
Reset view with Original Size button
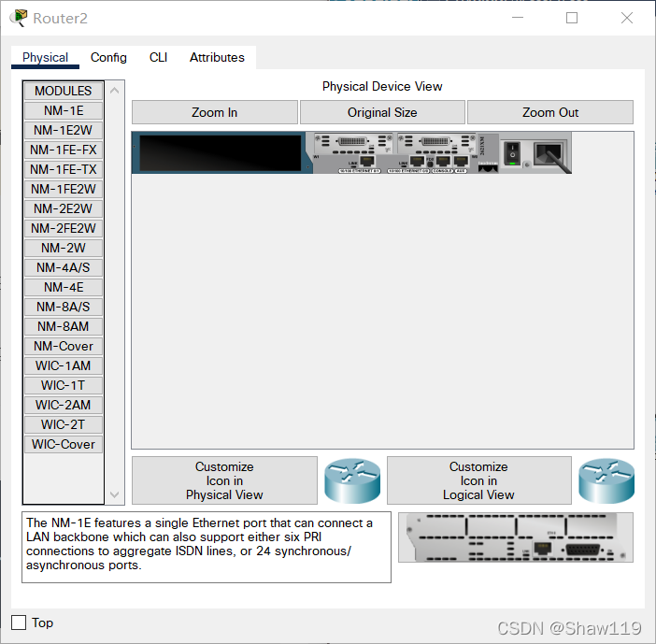(382, 112)
